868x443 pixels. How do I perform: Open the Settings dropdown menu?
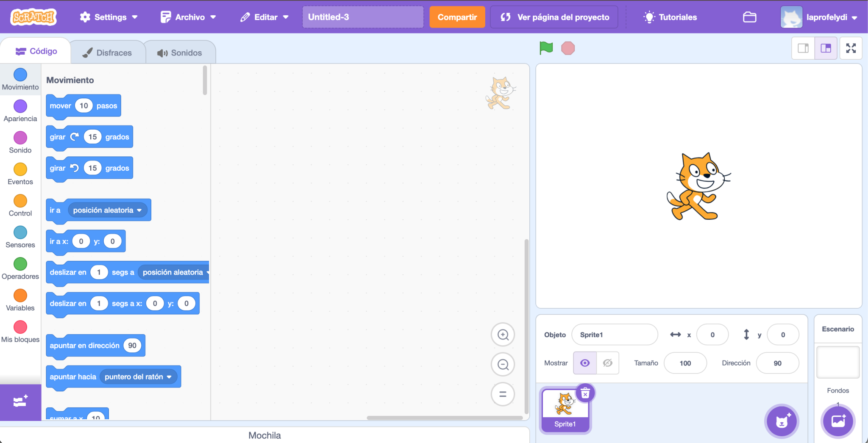[109, 17]
